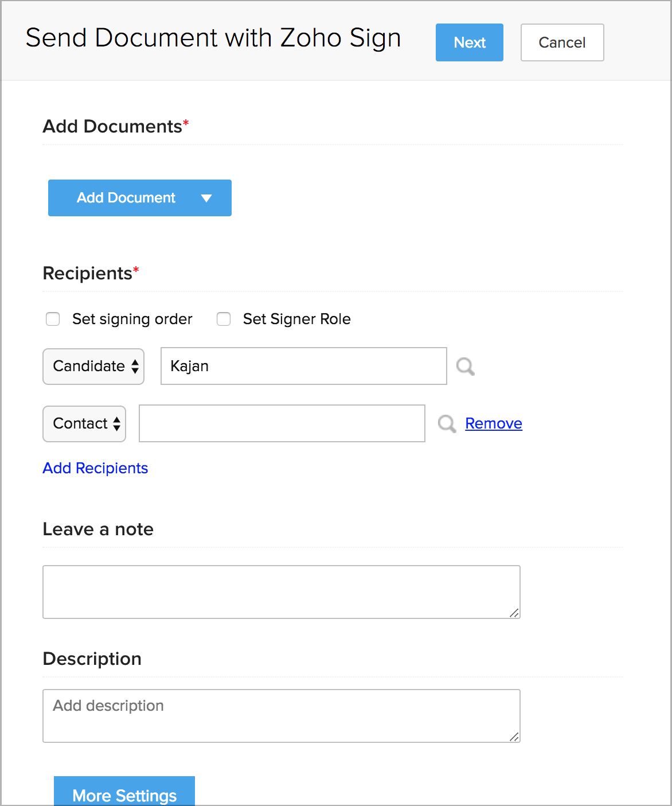This screenshot has height=806, width=672.
Task: Open the Contact recipient type dropdown
Action: tap(84, 423)
